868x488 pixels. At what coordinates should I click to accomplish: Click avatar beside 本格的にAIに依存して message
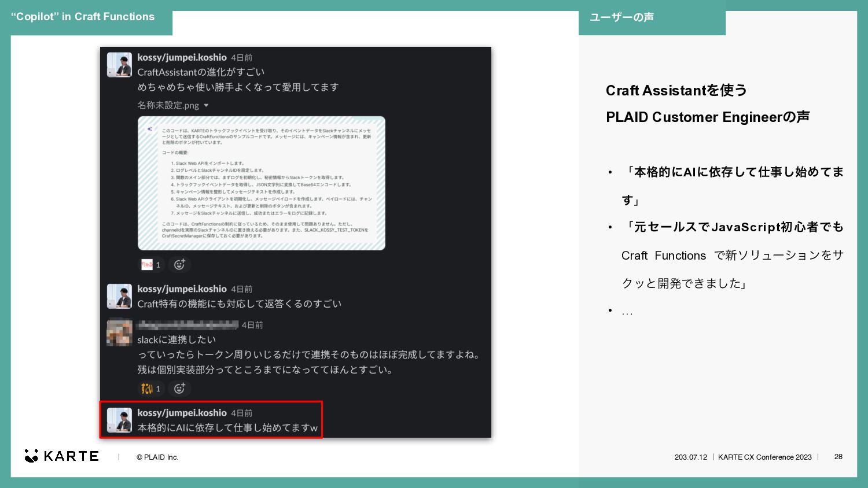tap(119, 420)
